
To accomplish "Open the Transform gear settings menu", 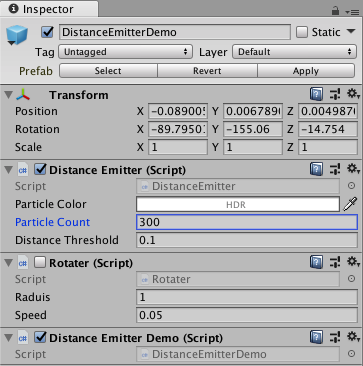I will pyautogui.click(x=353, y=94).
